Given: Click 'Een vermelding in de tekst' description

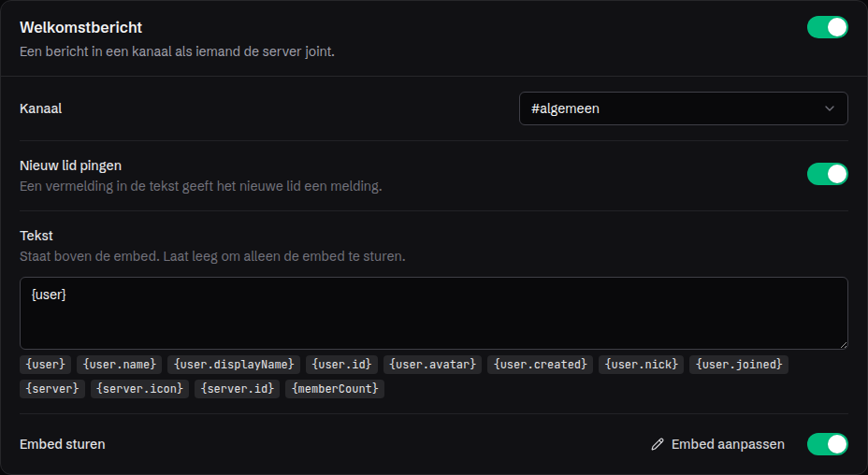Looking at the screenshot, I should 200,186.
